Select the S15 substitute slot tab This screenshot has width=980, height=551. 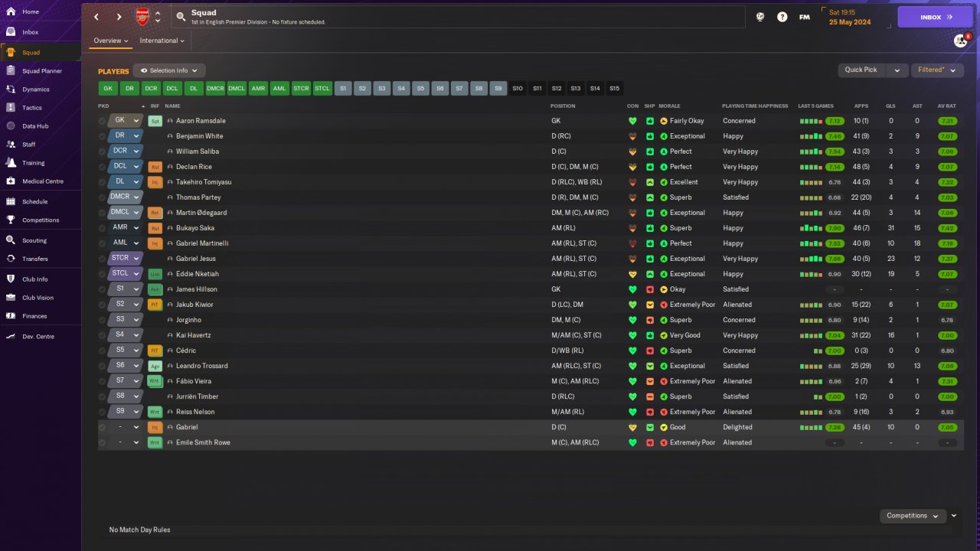pos(614,89)
